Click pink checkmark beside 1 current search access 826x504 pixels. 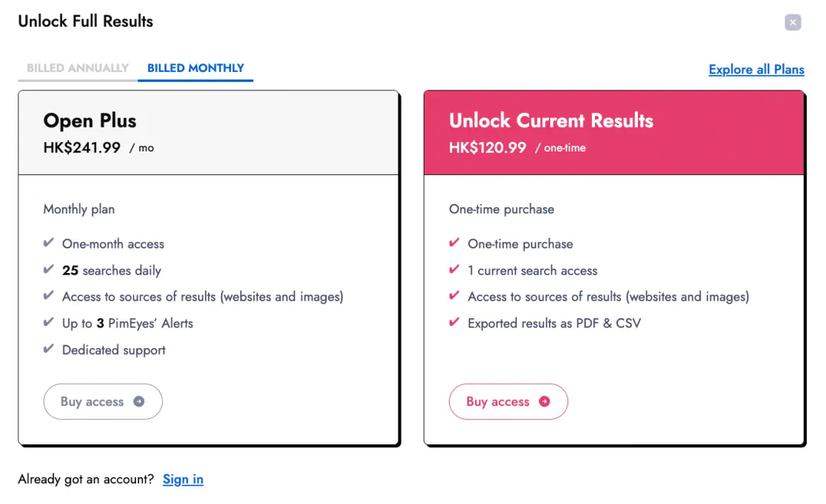point(454,270)
